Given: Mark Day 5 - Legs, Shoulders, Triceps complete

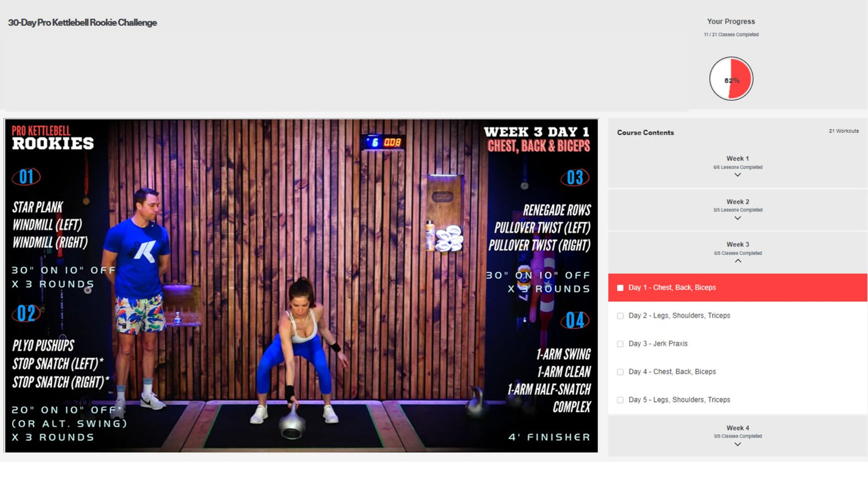Looking at the screenshot, I should 620,400.
